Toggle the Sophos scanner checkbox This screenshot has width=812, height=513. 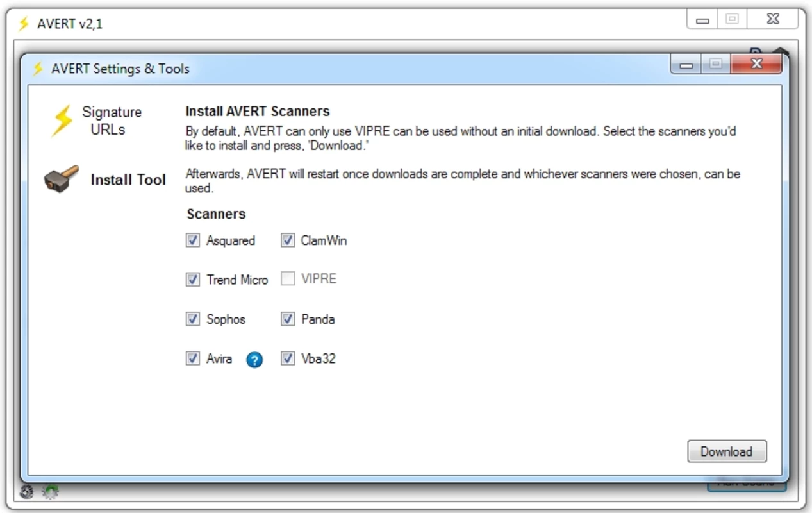coord(193,319)
